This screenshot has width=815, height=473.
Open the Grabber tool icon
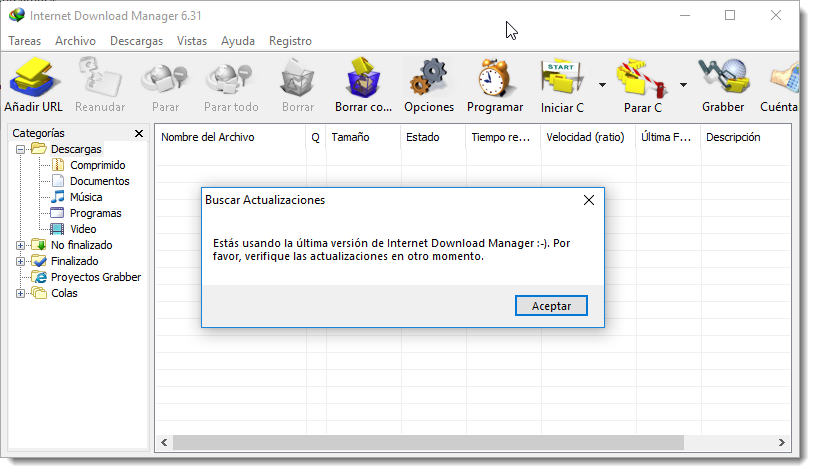click(x=723, y=78)
